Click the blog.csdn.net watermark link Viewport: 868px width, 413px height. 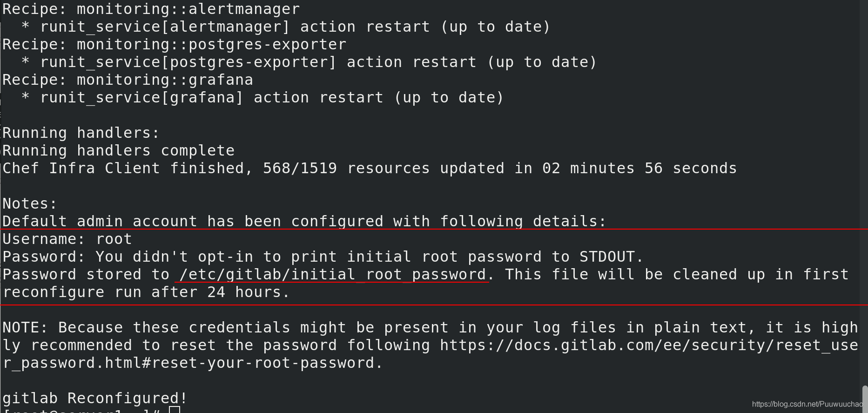pos(807,404)
